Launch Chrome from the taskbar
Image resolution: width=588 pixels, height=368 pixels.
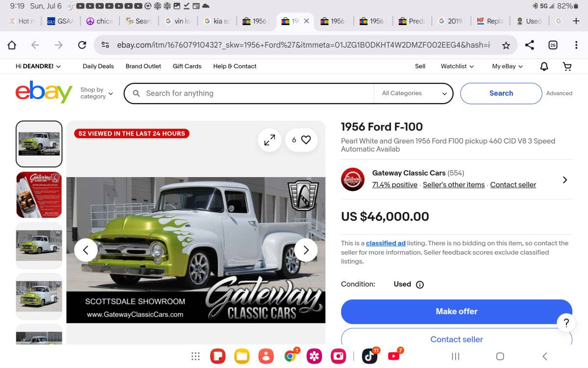point(291,356)
